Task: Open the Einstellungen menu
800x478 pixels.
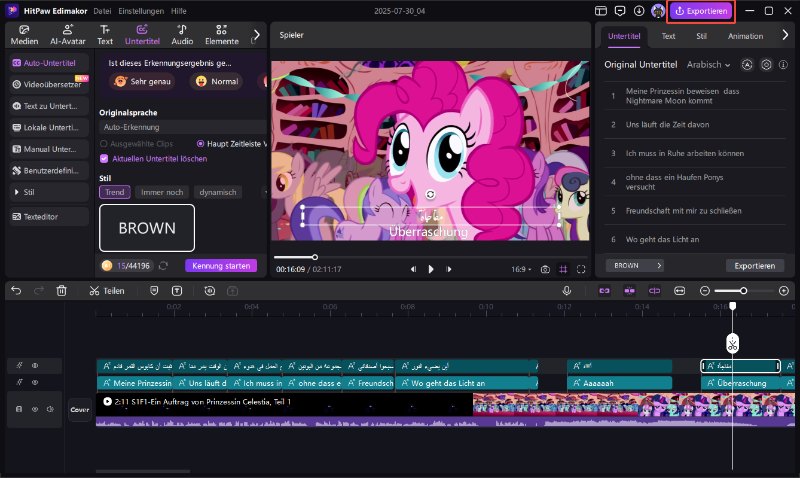Action: [x=141, y=11]
